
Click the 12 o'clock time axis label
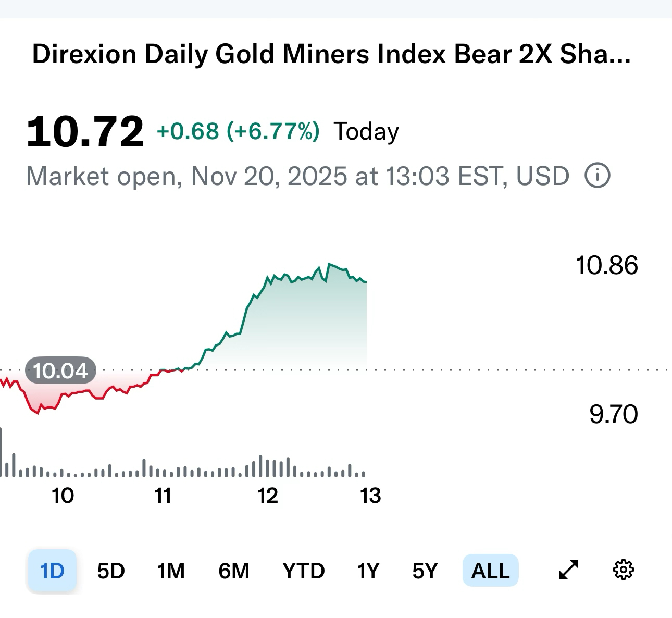268,496
